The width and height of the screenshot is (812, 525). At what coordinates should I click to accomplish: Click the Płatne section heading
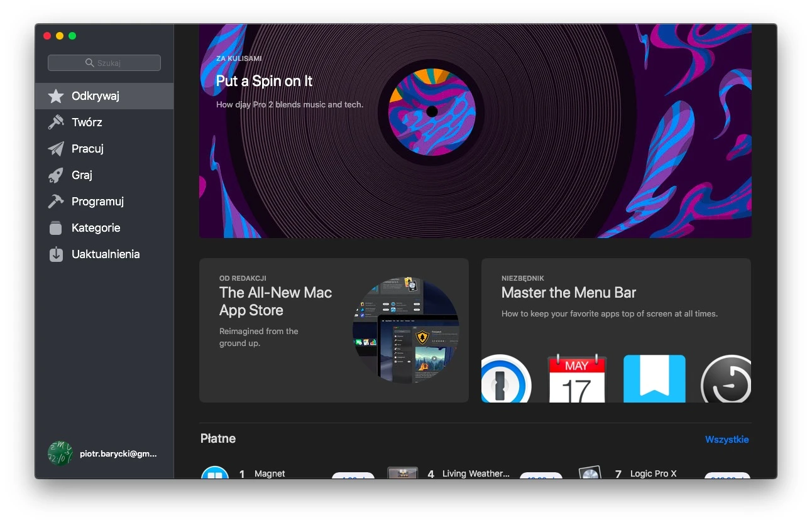click(x=218, y=439)
